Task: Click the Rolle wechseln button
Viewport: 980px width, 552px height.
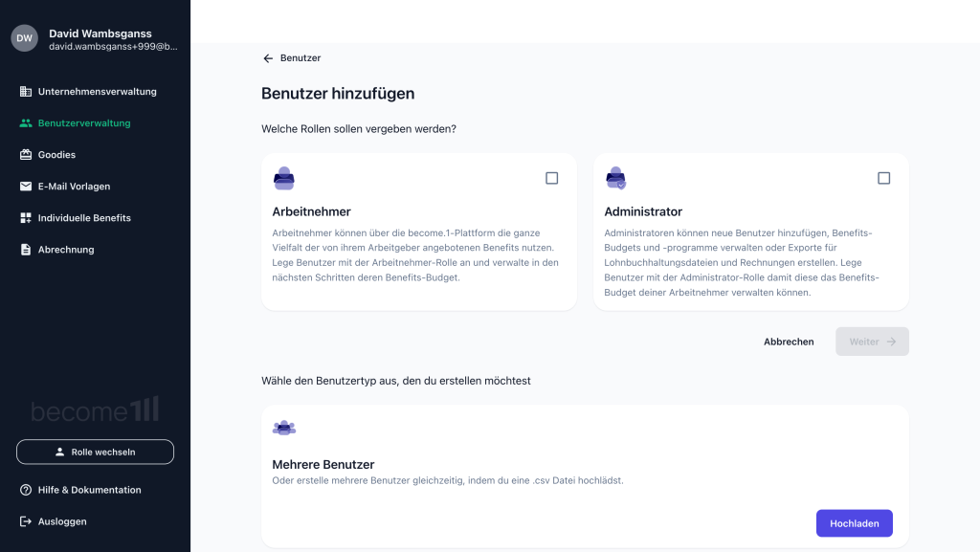Action: [95, 453]
